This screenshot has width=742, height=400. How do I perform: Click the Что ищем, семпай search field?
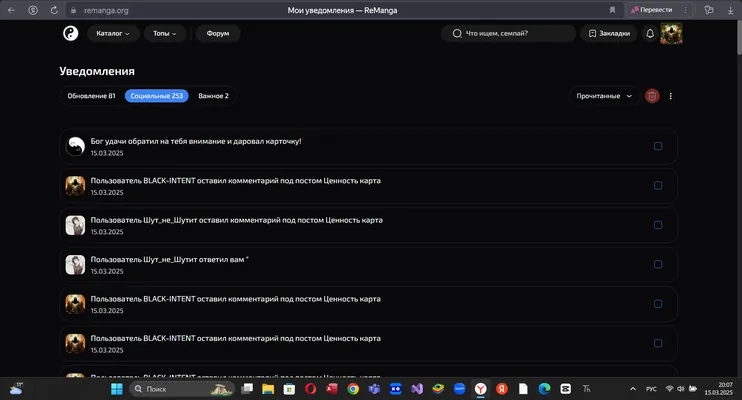click(x=508, y=33)
